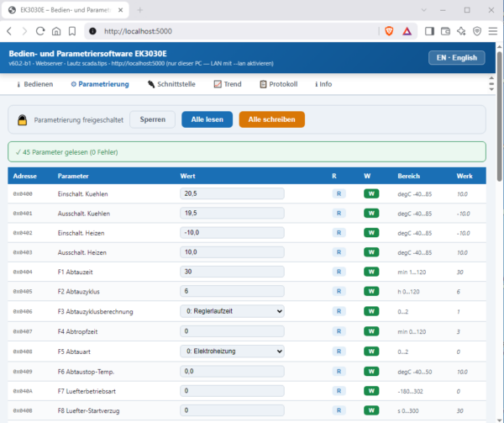Screen dimensions: 504x423
Task: Click W write for Einschalt. Kuehlen
Action: (x=371, y=193)
